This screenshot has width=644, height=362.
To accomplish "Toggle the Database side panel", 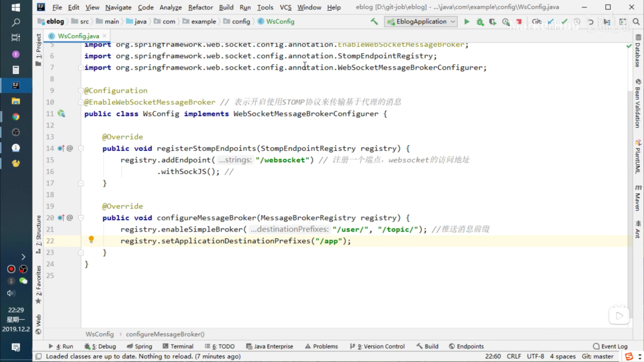I will 638,52.
